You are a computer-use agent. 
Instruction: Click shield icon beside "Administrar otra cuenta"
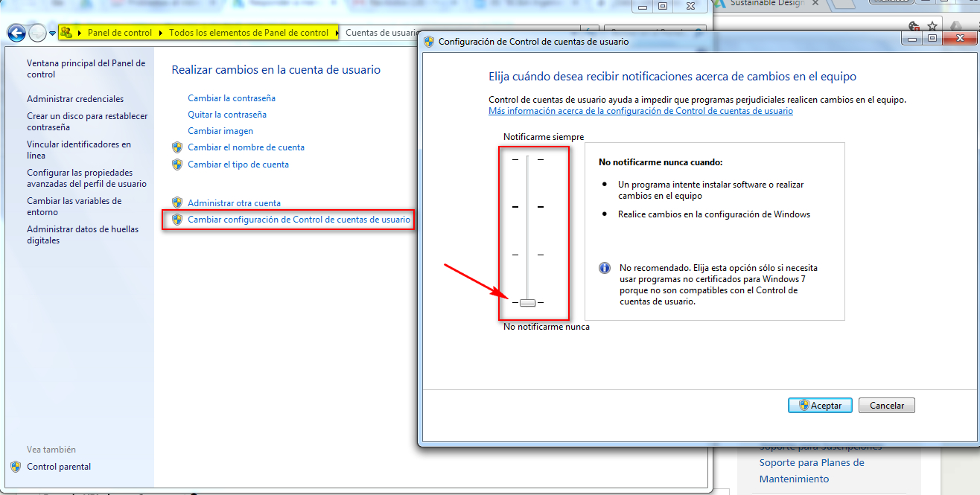tap(178, 202)
